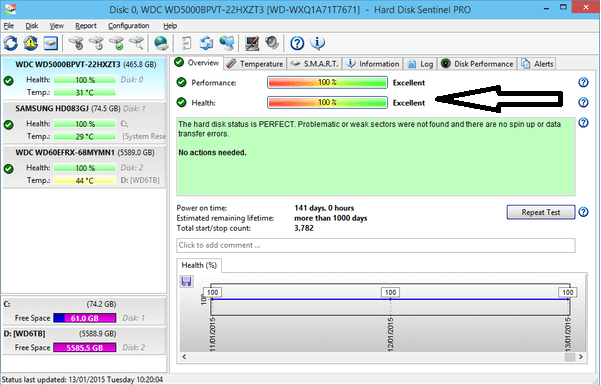Switch to the Log tab
Screen dimensions: 601x385
pos(420,64)
